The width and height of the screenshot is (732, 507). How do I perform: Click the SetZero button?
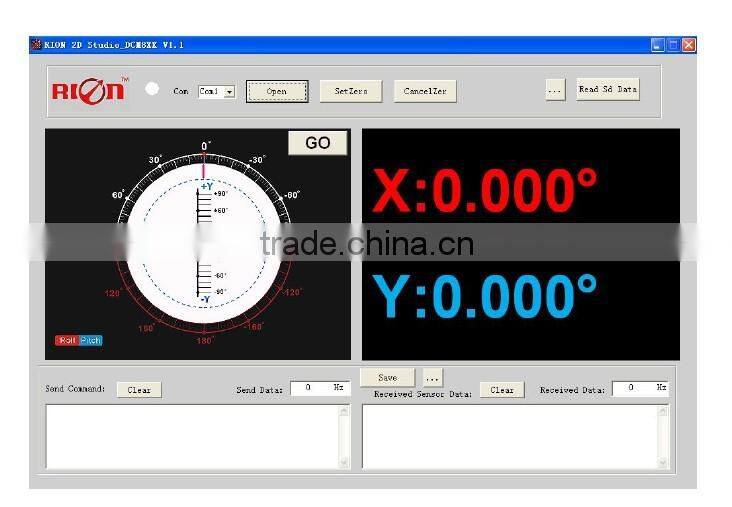[x=350, y=91]
